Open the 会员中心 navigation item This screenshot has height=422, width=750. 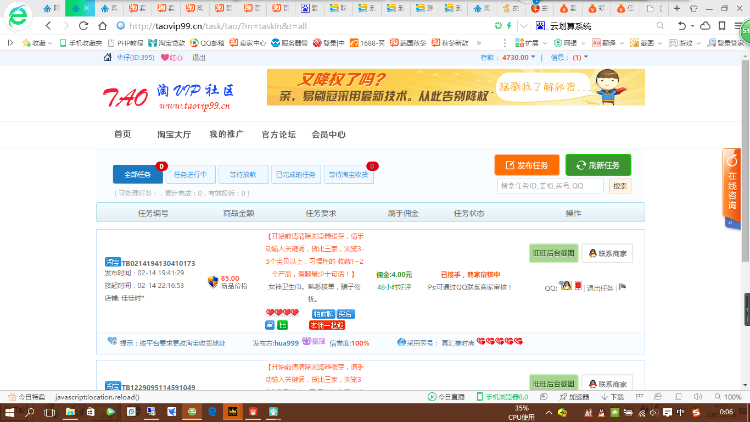click(x=329, y=134)
